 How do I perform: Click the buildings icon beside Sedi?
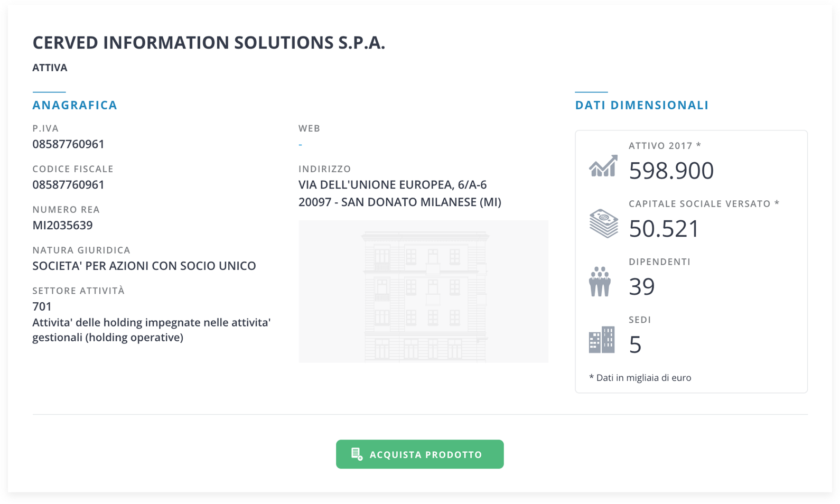pyautogui.click(x=602, y=339)
